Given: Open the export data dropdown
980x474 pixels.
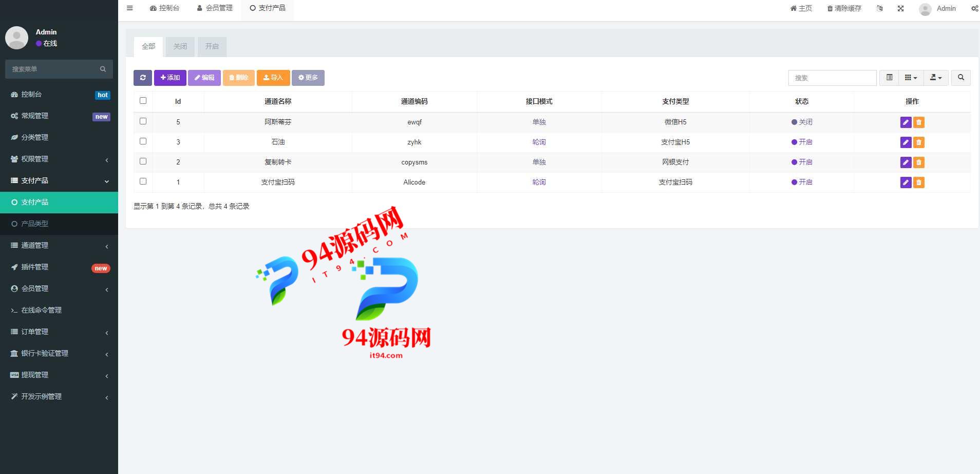Looking at the screenshot, I should click(x=936, y=78).
